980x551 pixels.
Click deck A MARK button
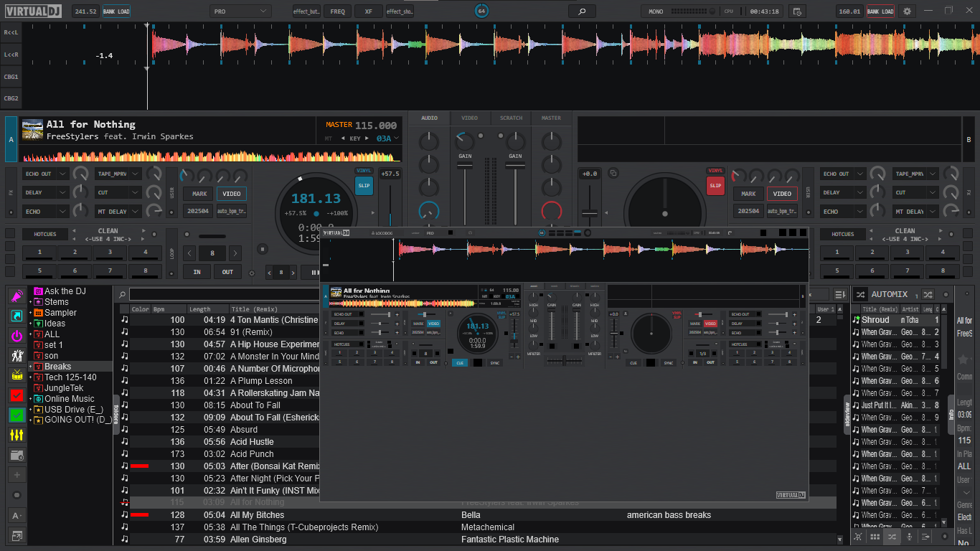pyautogui.click(x=199, y=194)
